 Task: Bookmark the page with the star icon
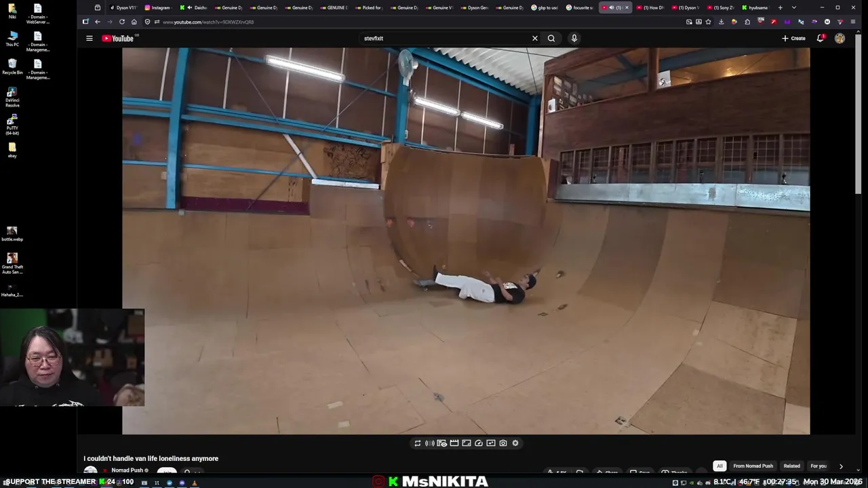pyautogui.click(x=709, y=22)
